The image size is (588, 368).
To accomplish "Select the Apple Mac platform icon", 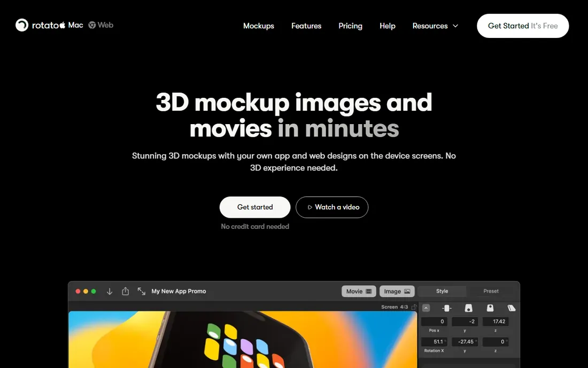I will tap(62, 25).
